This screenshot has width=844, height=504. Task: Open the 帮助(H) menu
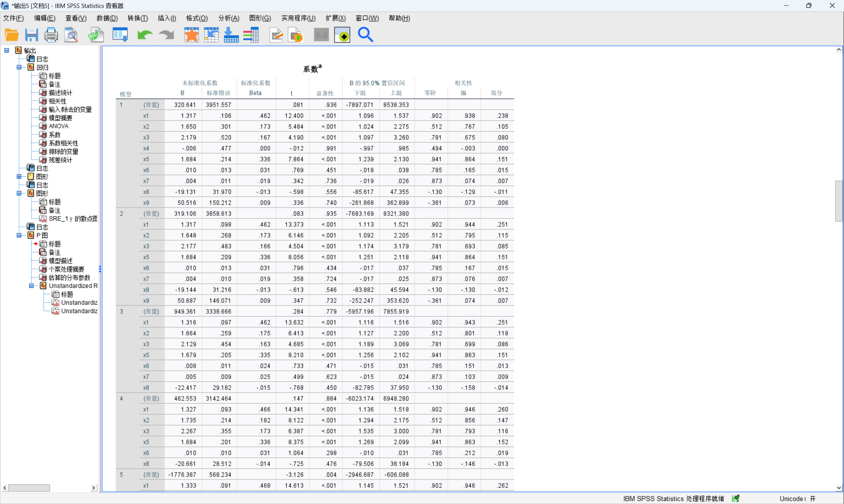pyautogui.click(x=399, y=18)
